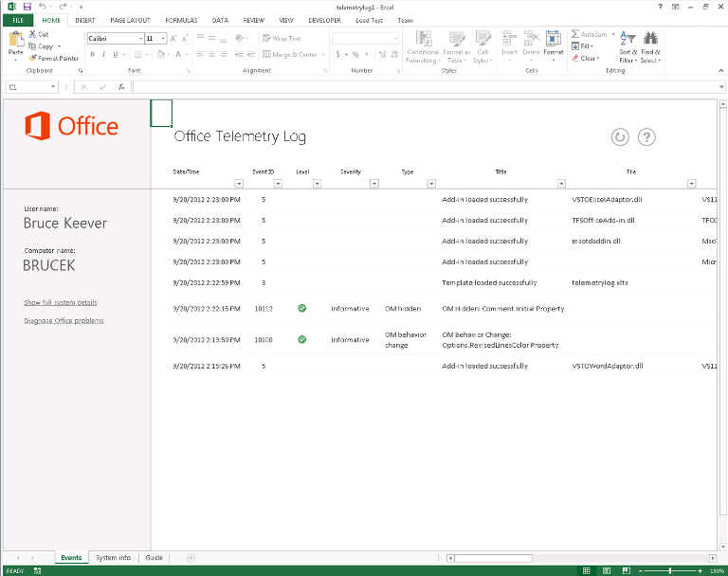The image size is (728, 576).
Task: Open the Type column filter dropdown
Action: 431,184
